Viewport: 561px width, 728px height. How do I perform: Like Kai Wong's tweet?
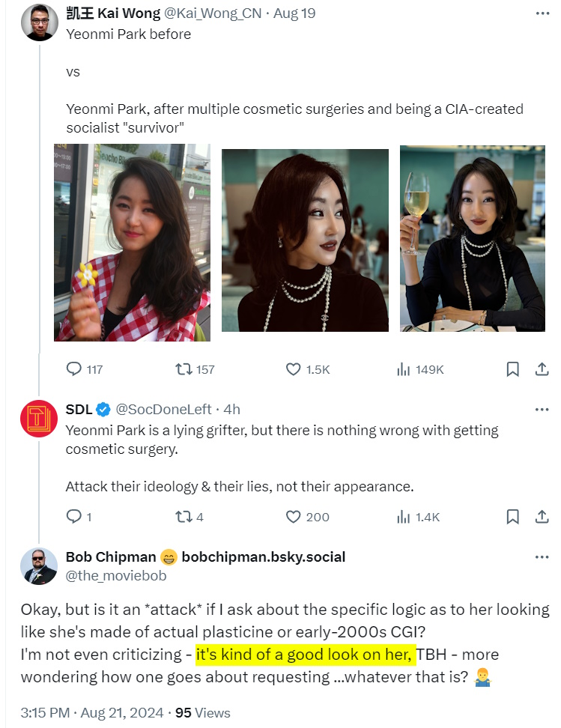294,369
